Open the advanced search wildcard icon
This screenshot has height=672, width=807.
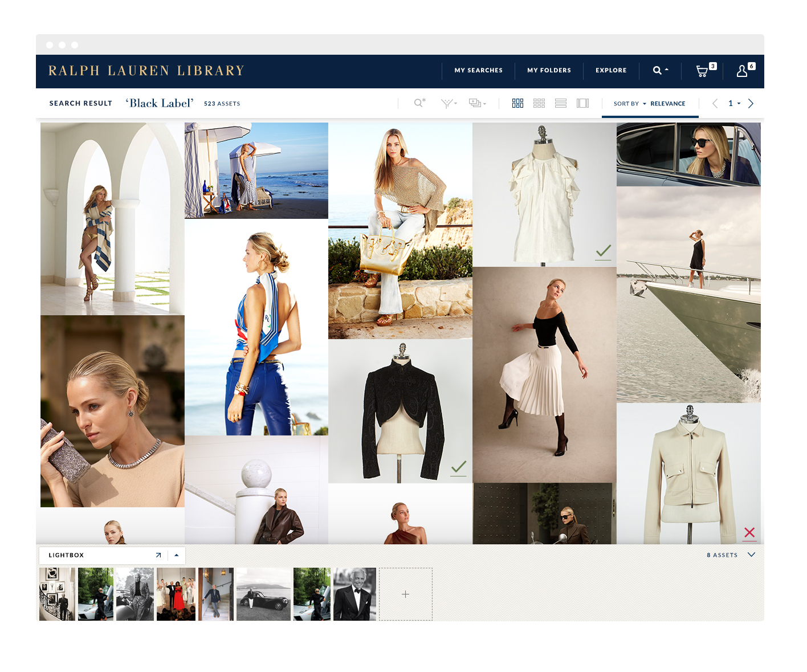[x=420, y=103]
